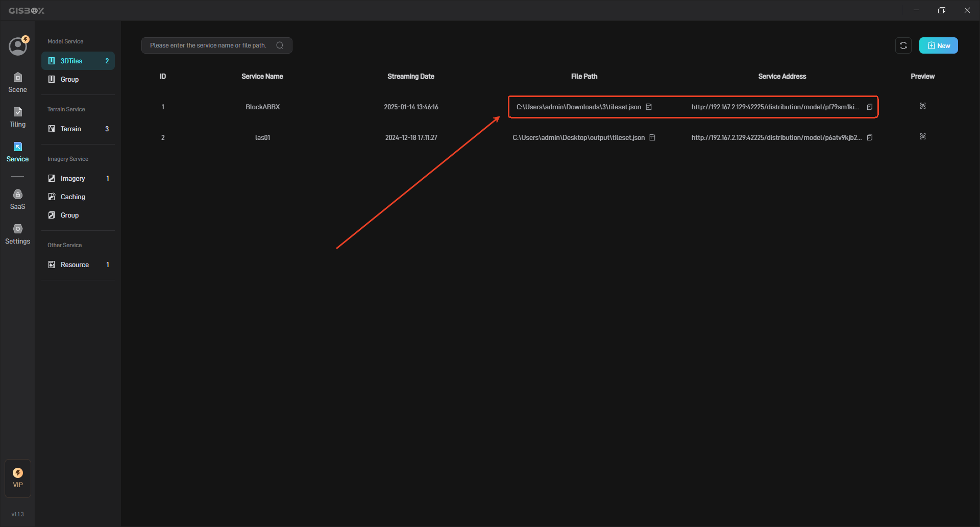Restore down the GISBOX window
980x527 pixels.
[x=942, y=10]
